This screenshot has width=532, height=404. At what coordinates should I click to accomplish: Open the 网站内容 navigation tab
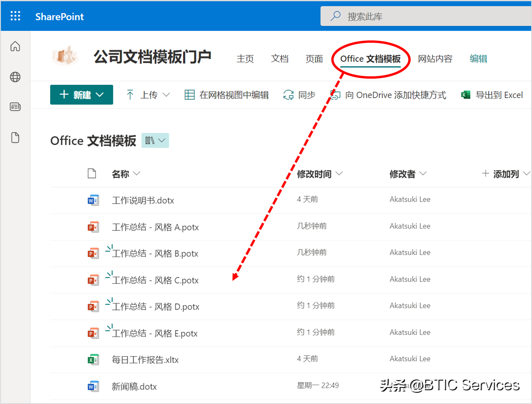(x=435, y=59)
